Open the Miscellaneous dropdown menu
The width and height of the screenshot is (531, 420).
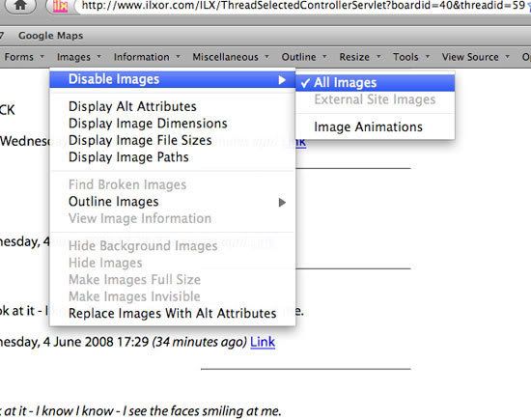[231, 57]
